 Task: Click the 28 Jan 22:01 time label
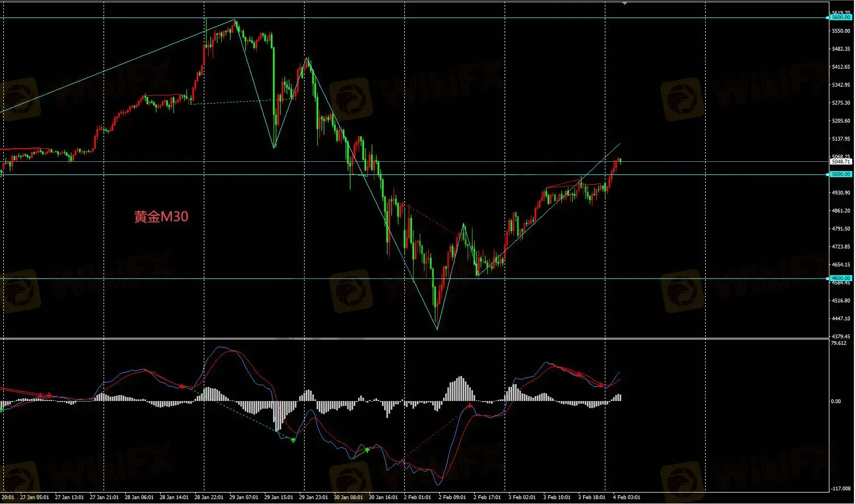(x=209, y=497)
